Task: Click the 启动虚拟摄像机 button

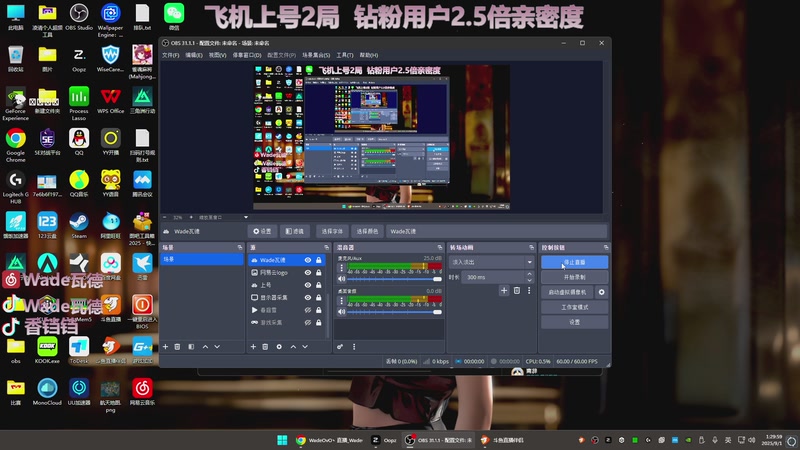Action: coord(567,292)
